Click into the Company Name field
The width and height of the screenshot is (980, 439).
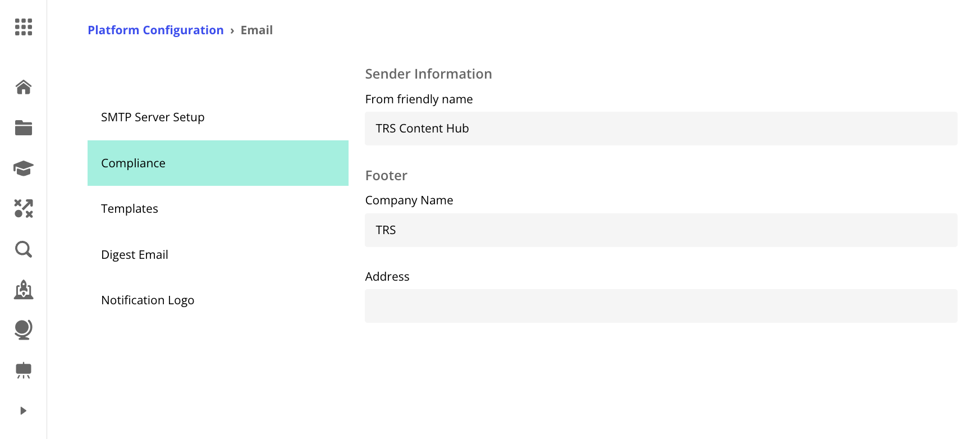click(x=661, y=230)
